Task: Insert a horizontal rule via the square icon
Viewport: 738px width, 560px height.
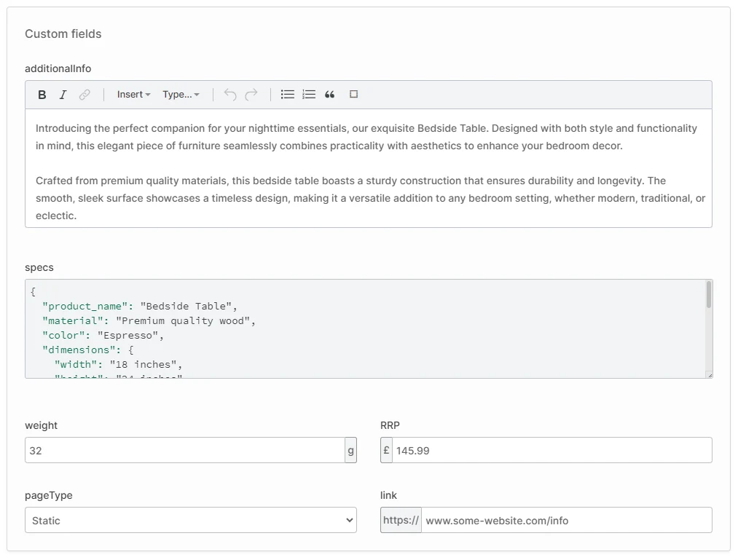Action: (x=353, y=95)
